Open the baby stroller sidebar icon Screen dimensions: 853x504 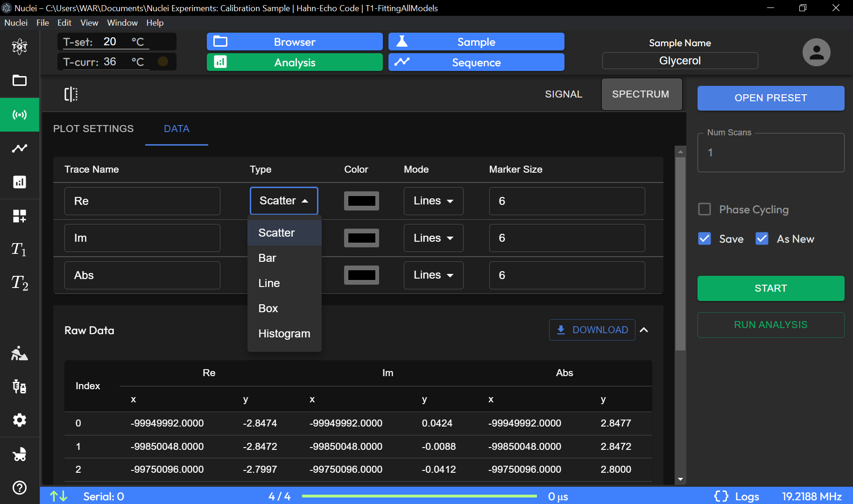[x=20, y=454]
